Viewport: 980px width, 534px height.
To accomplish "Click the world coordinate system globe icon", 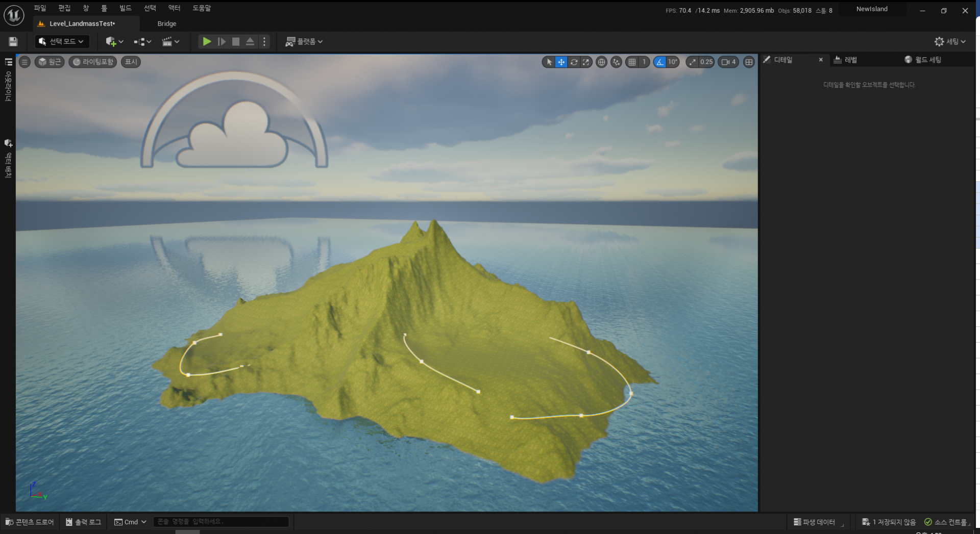I will tap(601, 62).
